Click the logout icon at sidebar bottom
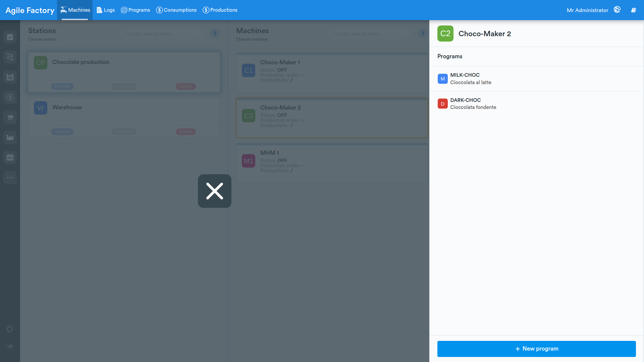Viewport: 644px width, 362px height. (x=10, y=347)
